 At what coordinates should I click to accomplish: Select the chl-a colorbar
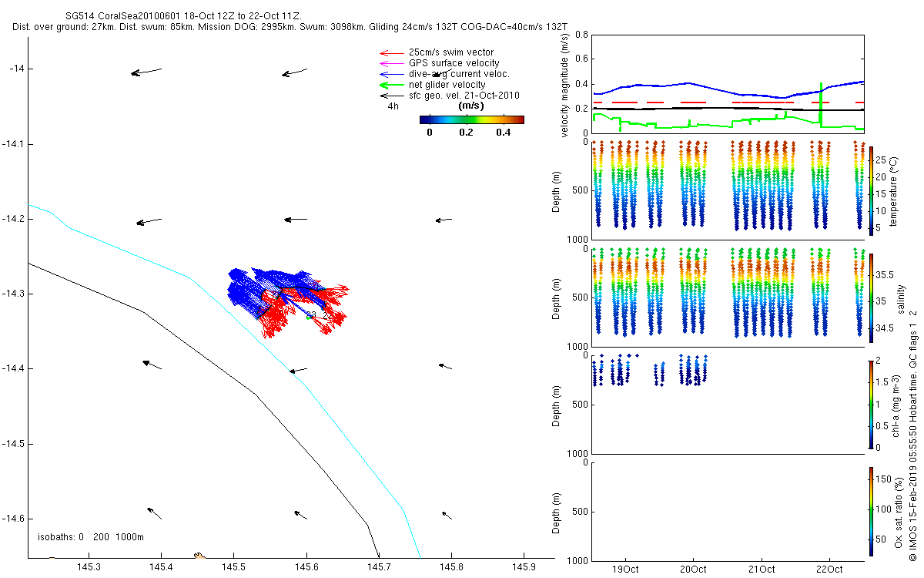871,404
